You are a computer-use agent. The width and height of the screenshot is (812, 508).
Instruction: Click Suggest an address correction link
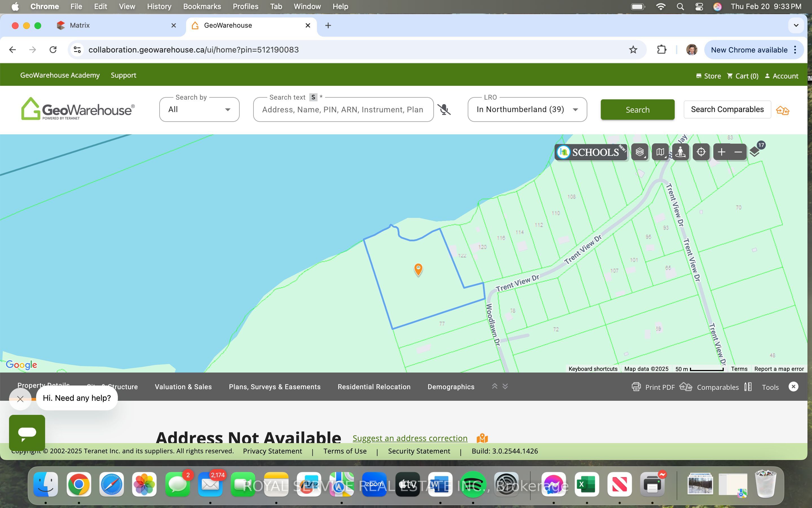pos(410,438)
